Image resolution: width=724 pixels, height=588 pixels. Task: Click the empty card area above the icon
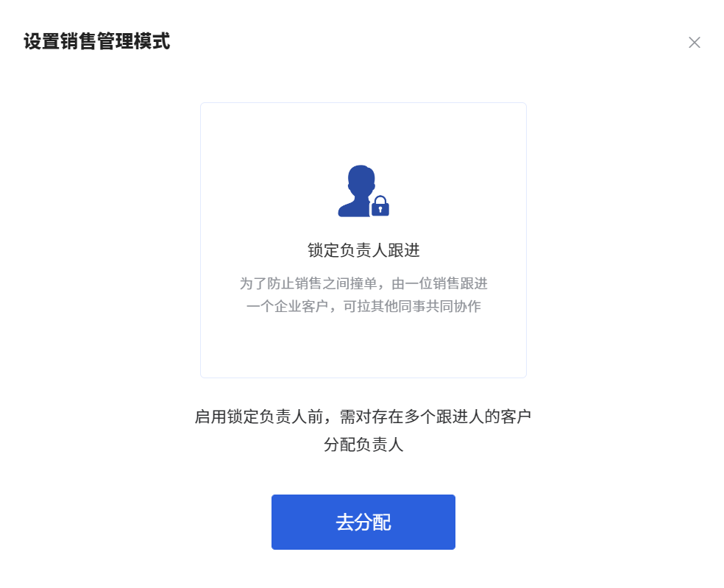[363, 133]
